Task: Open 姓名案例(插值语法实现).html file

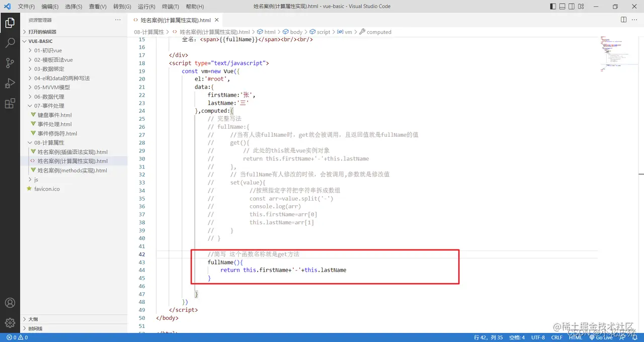Action: pos(73,152)
